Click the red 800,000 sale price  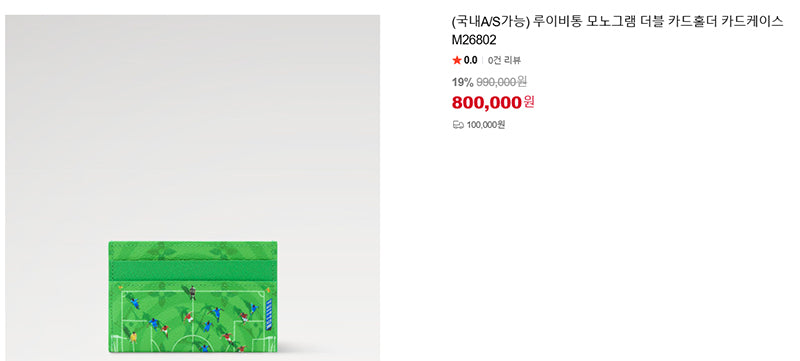pyautogui.click(x=486, y=102)
